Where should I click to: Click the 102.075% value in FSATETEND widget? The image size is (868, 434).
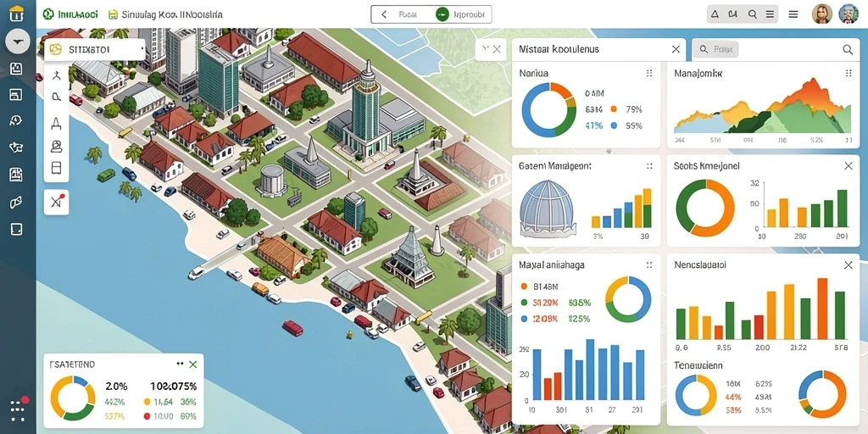coord(173,386)
